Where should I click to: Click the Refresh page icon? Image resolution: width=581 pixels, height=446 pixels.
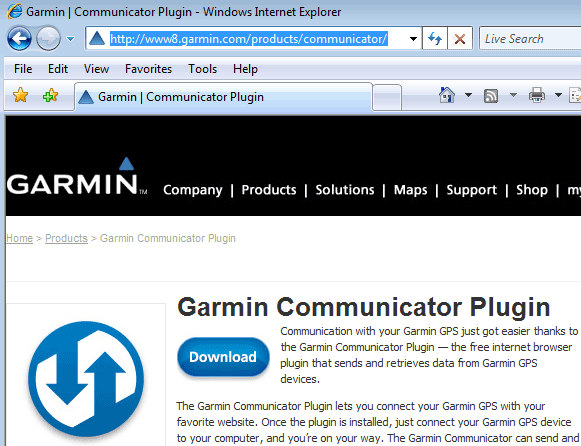[435, 38]
